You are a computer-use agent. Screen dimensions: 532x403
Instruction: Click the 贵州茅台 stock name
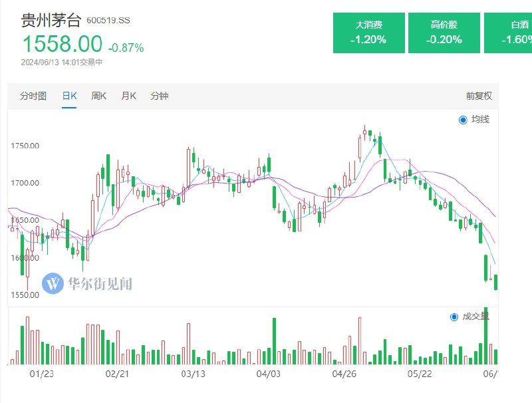click(x=51, y=20)
